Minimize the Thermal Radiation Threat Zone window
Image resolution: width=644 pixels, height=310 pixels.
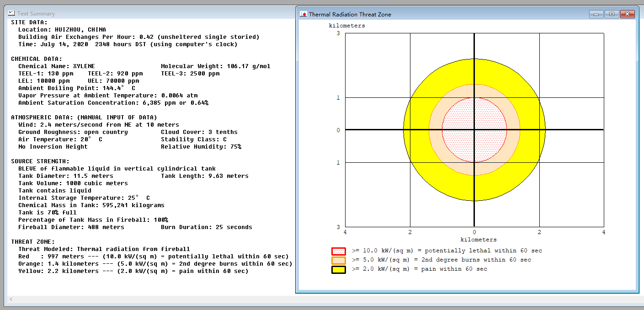pos(596,14)
